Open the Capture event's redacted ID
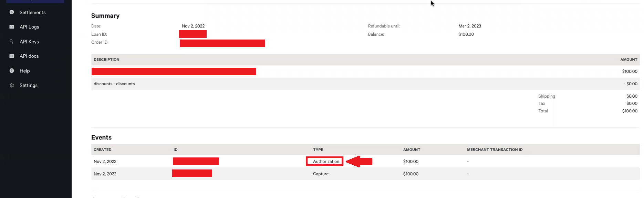Screen dimensions: 644x198 pos(192,174)
